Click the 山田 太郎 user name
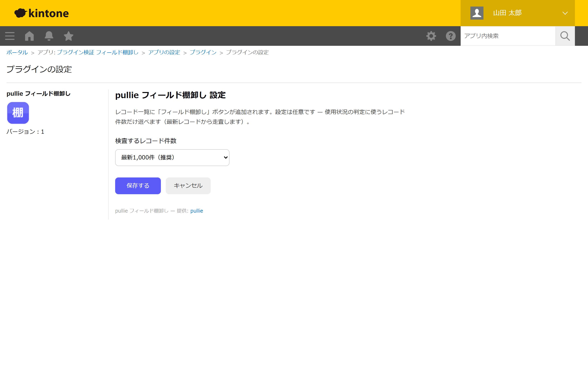 (x=507, y=13)
